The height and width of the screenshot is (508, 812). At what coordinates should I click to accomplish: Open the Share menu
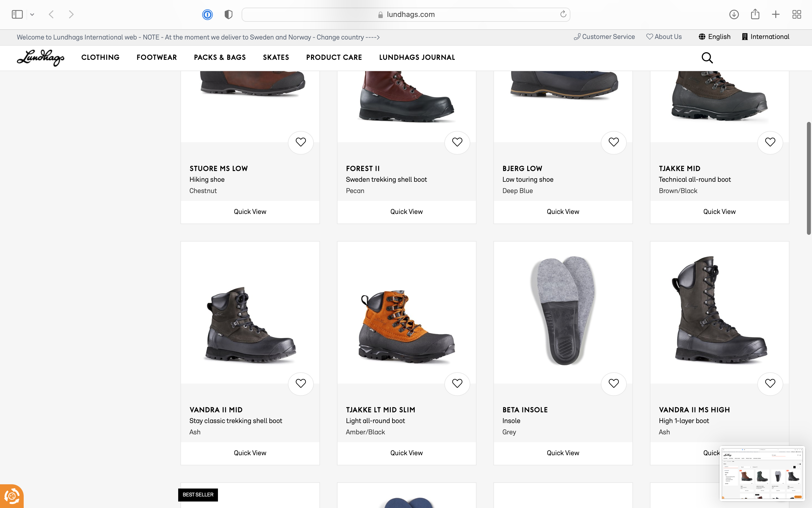(x=755, y=14)
